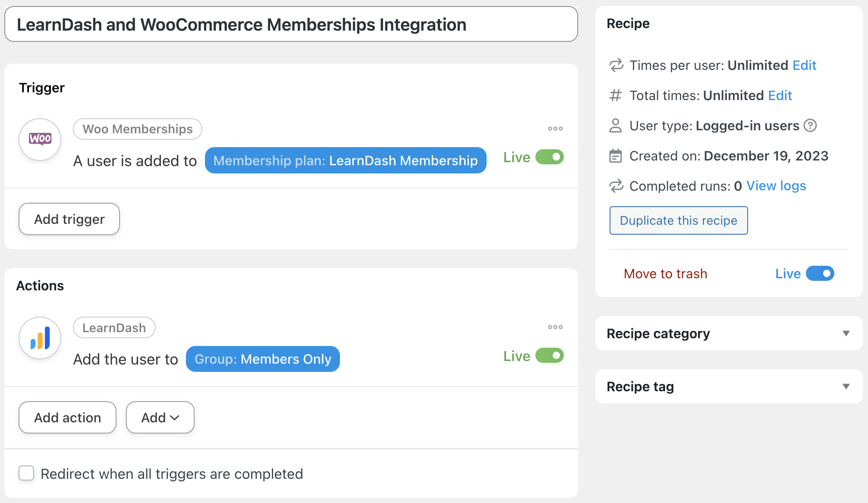Click the hash icon next to Total times
The width and height of the screenshot is (868, 503).
[616, 95]
